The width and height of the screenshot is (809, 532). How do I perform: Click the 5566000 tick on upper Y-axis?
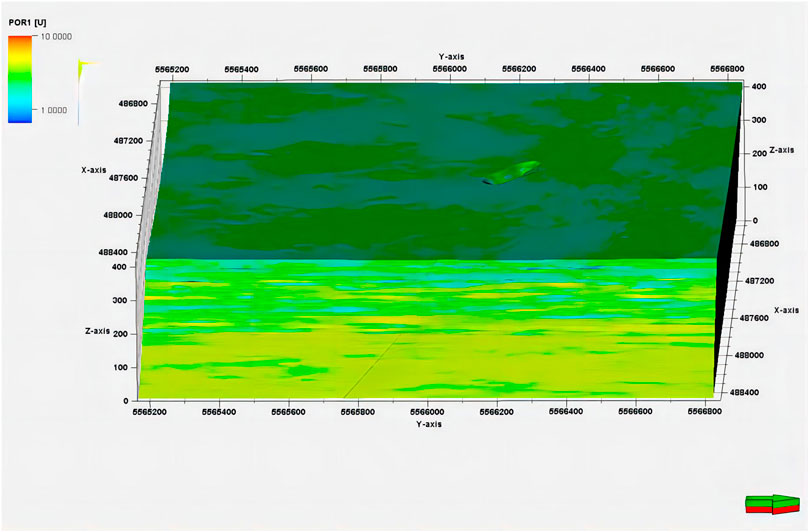[449, 69]
